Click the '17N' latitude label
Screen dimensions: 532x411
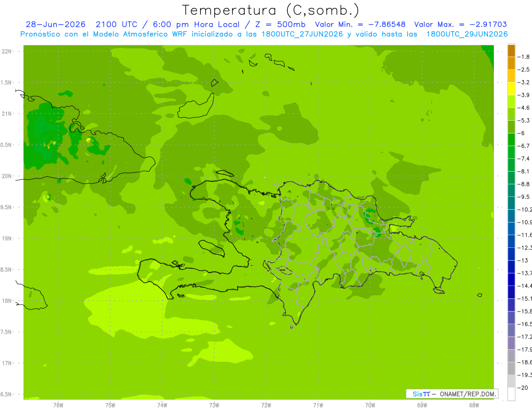7,363
